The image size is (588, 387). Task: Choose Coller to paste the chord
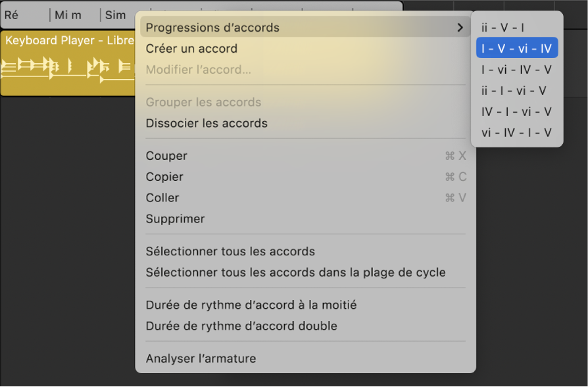[x=162, y=198]
